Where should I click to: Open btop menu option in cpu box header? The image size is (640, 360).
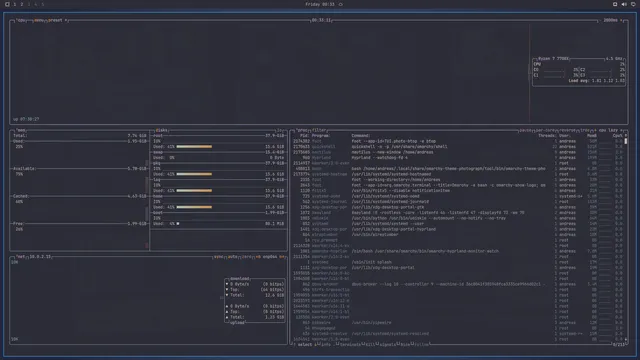[x=39, y=20]
